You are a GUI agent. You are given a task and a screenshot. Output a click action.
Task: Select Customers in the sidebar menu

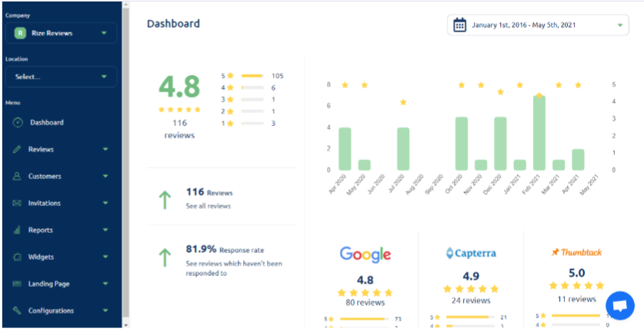pyautogui.click(x=45, y=176)
